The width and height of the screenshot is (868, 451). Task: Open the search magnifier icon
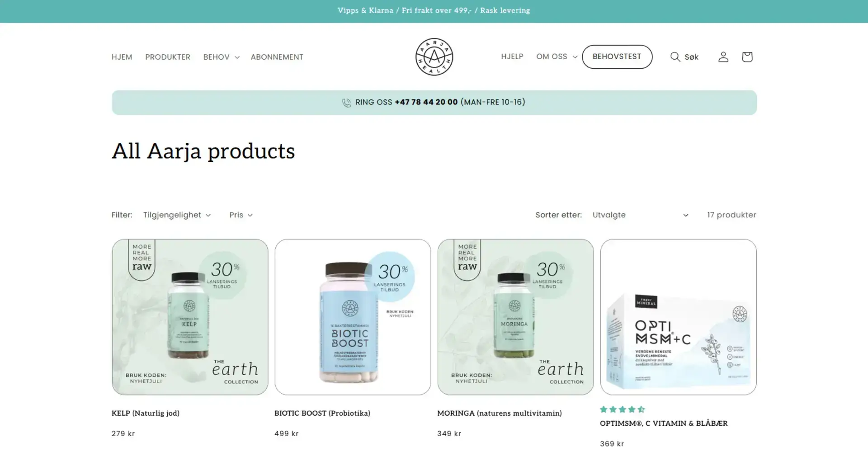pyautogui.click(x=675, y=57)
